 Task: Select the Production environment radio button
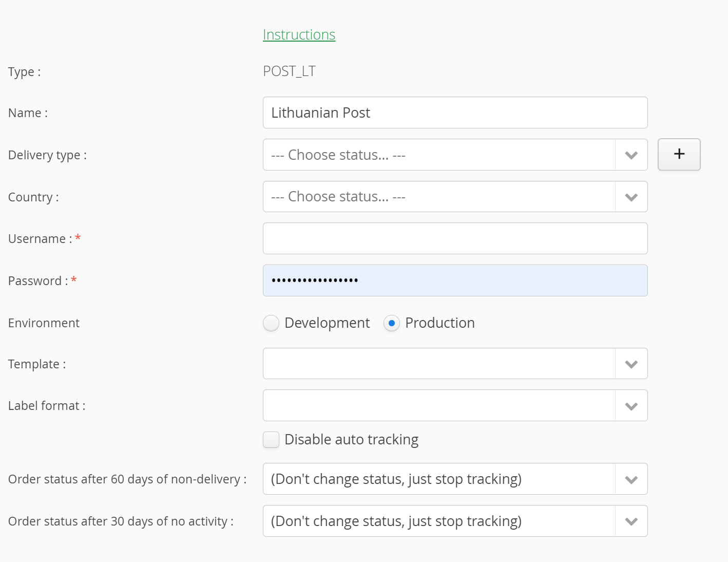click(x=392, y=323)
